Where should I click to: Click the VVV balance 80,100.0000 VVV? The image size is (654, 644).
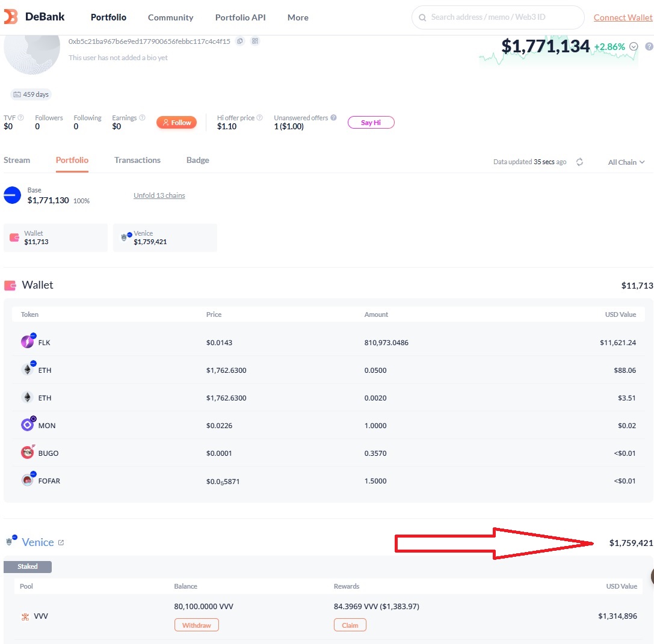tap(203, 606)
